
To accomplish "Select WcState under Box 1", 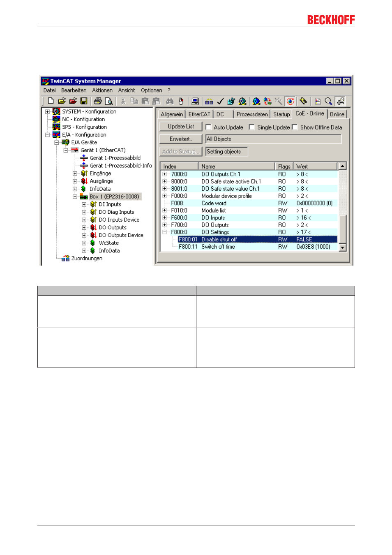I will tap(108, 243).
